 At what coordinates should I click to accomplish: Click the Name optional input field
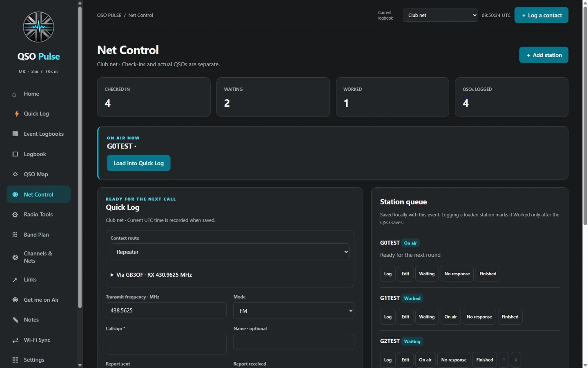click(x=294, y=342)
